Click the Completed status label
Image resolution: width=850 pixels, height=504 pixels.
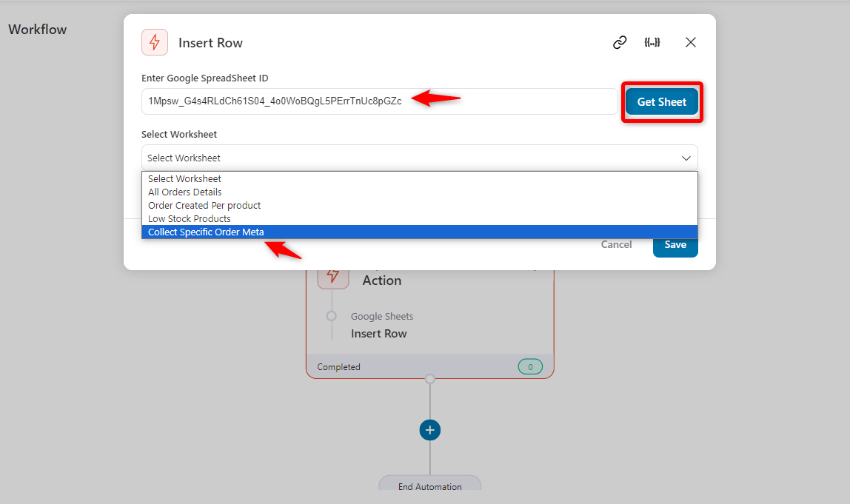click(x=338, y=367)
